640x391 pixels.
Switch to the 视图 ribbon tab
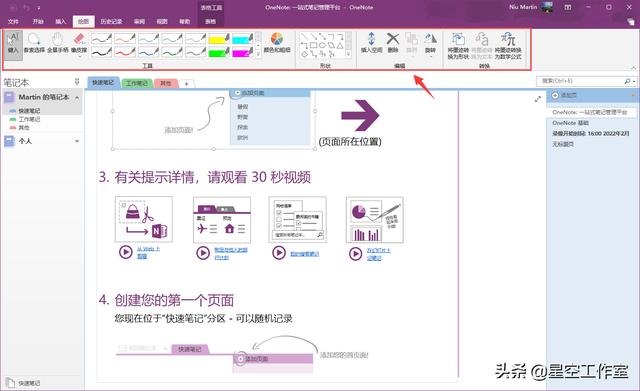[x=162, y=21]
